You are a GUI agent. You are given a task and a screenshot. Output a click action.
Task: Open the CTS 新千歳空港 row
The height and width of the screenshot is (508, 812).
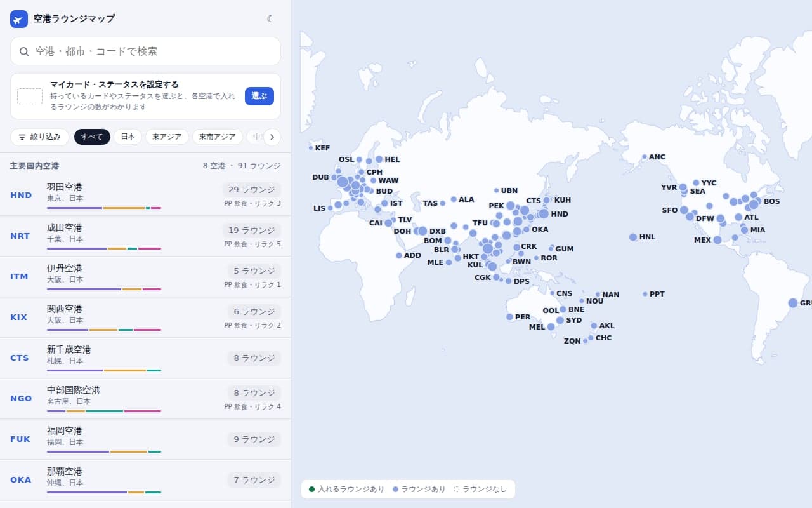coord(145,358)
